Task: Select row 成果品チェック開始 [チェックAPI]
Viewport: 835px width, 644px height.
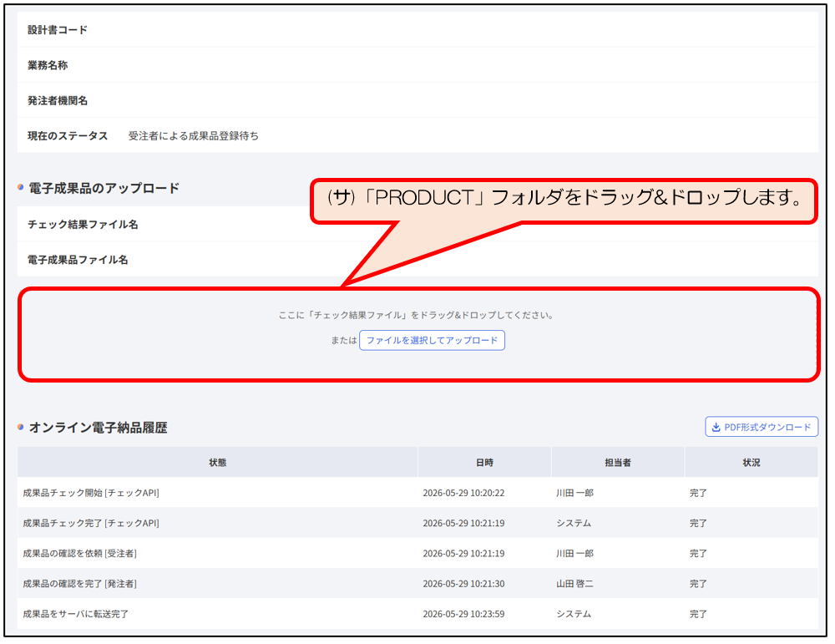Action: (418, 493)
